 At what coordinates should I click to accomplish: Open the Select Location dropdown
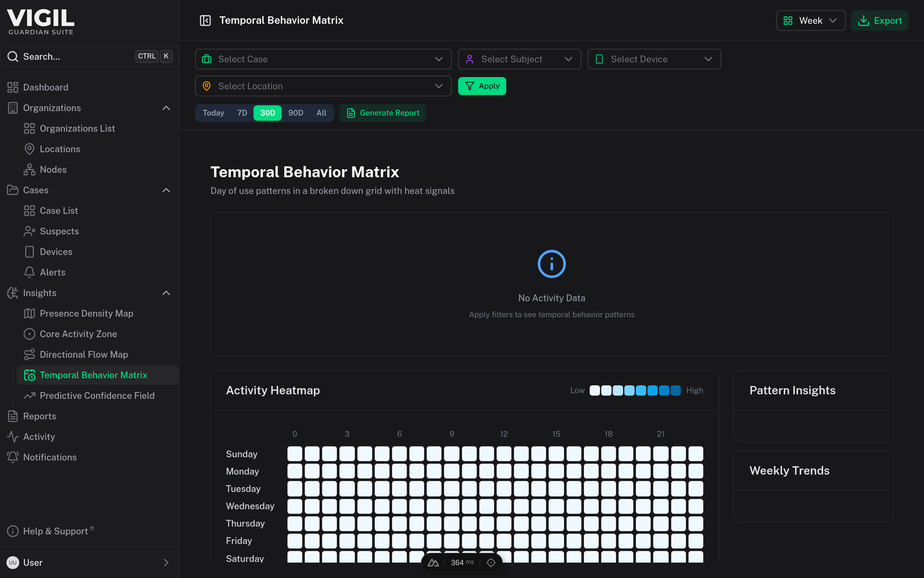coord(323,86)
